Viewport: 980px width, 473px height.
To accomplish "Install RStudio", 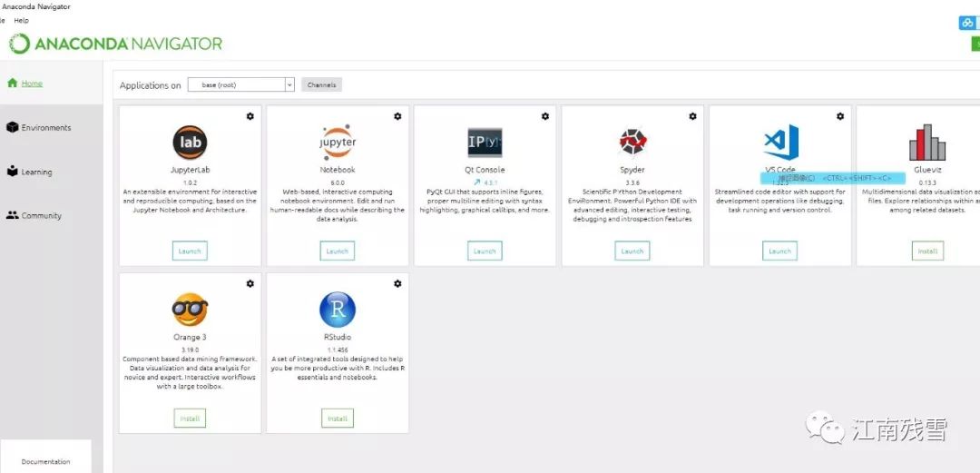I will (x=338, y=418).
